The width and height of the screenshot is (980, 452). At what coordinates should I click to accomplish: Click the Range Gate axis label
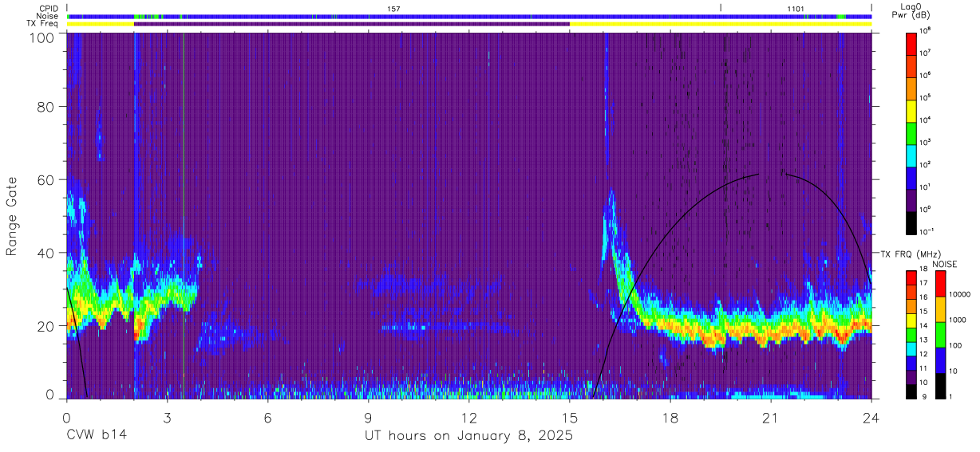pyautogui.click(x=12, y=215)
